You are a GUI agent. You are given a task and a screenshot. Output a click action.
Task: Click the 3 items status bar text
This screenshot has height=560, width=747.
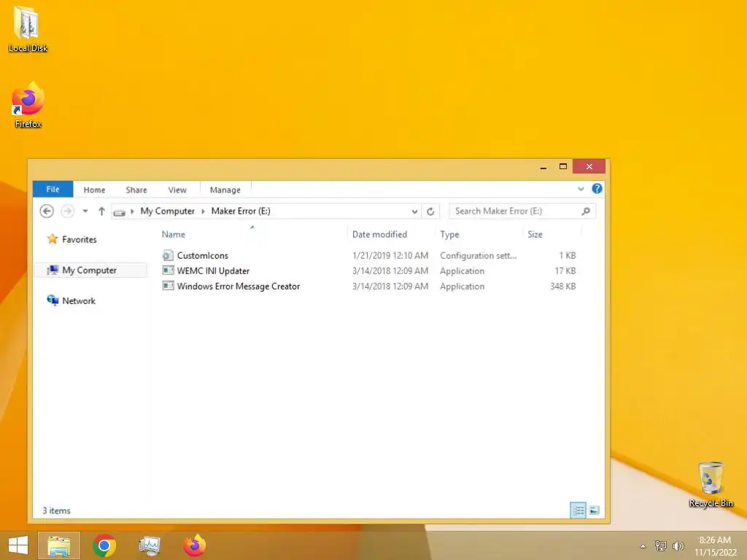tap(56, 510)
